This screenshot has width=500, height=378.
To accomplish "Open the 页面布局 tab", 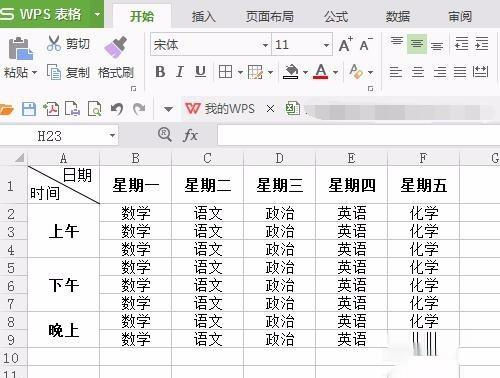I will [270, 16].
